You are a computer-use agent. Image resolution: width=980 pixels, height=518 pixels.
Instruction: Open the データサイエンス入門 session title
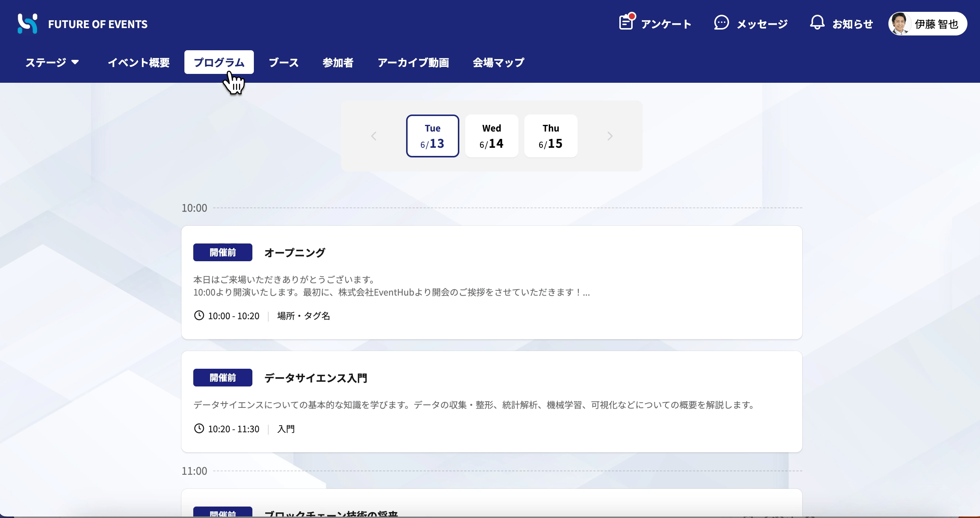click(x=316, y=378)
